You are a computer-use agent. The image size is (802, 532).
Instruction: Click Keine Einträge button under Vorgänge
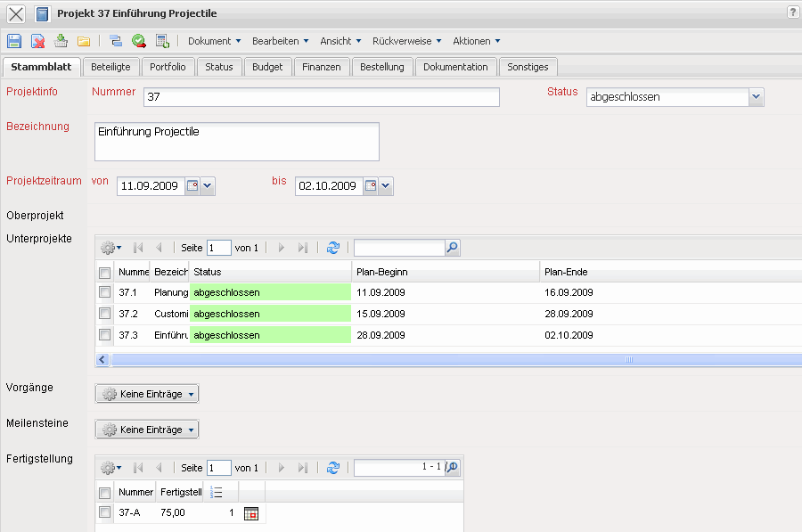(147, 394)
